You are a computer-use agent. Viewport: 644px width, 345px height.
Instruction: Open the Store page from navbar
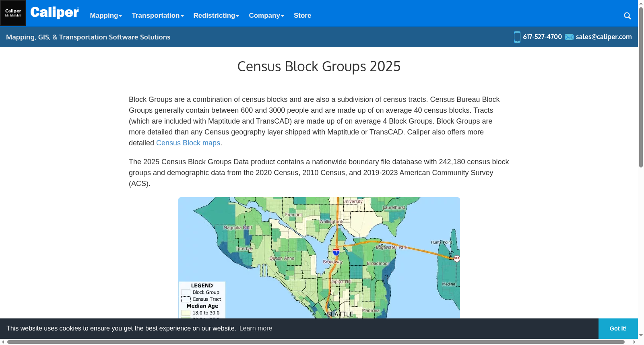tap(302, 15)
